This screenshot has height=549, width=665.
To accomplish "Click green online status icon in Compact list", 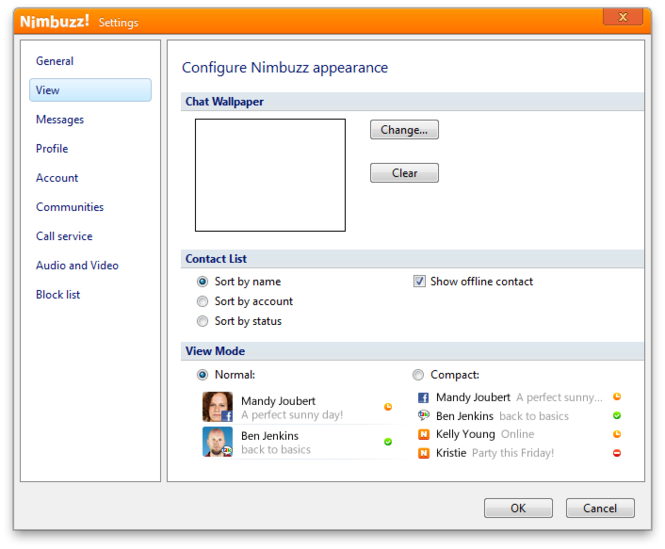I will point(617,416).
